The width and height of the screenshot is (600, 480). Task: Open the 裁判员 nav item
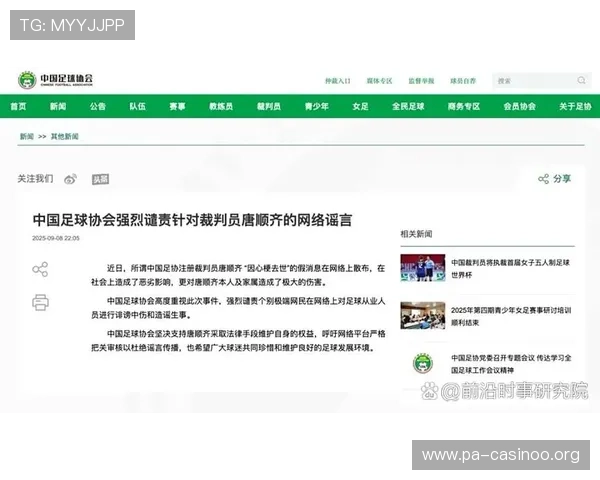coord(269,106)
